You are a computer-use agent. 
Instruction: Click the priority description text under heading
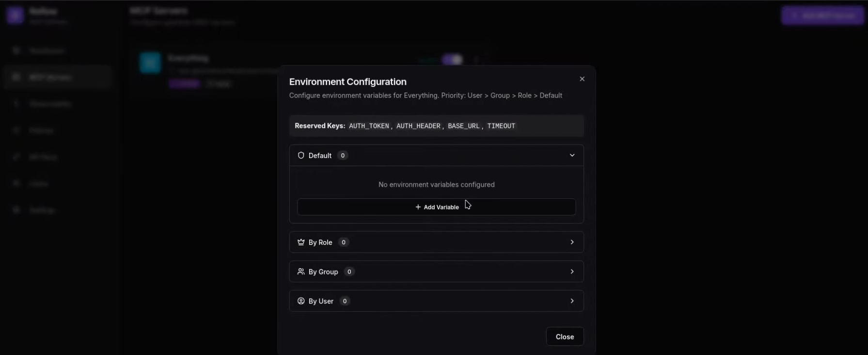pos(426,96)
